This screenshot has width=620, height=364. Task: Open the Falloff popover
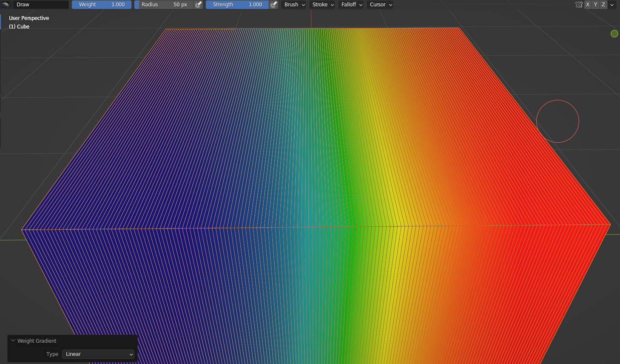[x=352, y=5]
